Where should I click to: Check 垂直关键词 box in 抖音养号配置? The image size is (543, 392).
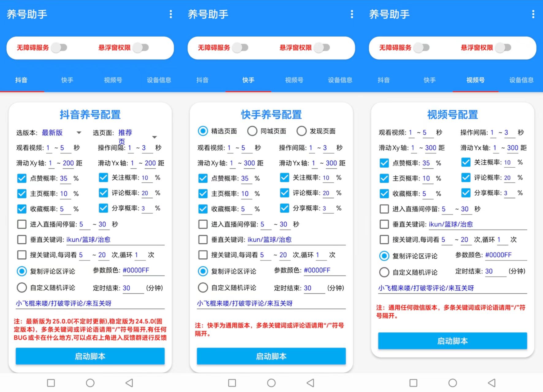[x=22, y=240]
